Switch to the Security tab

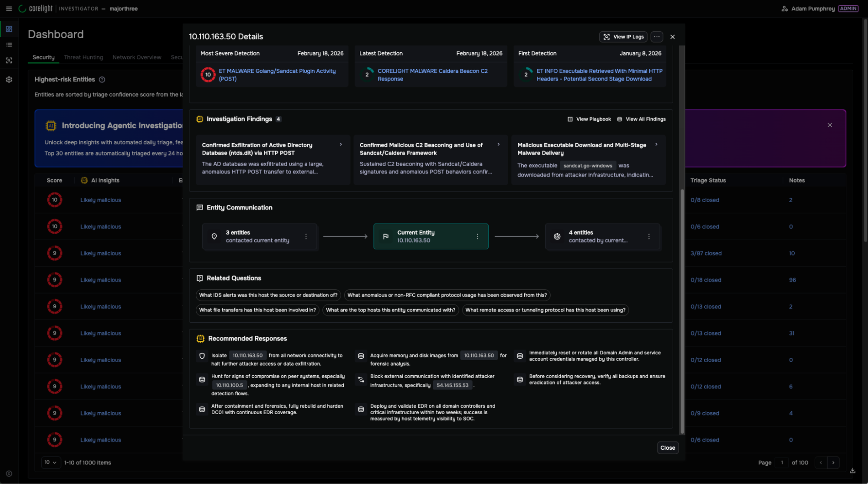click(43, 57)
